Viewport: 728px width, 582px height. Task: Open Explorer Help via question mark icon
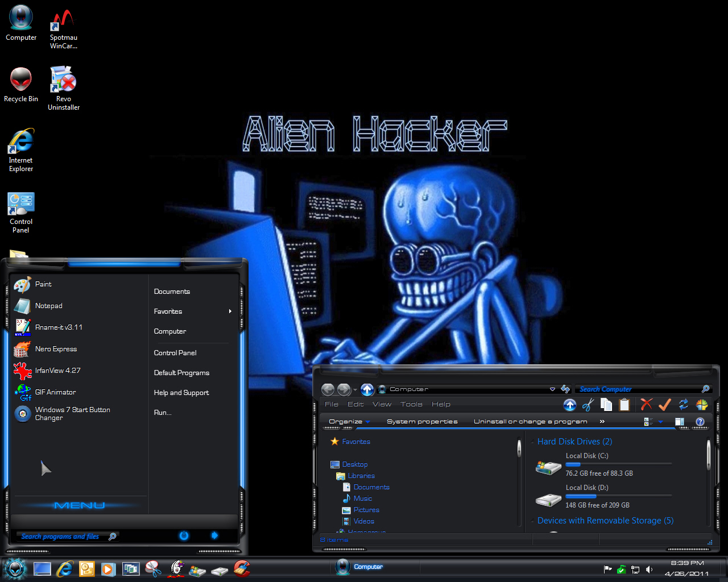pos(700,422)
